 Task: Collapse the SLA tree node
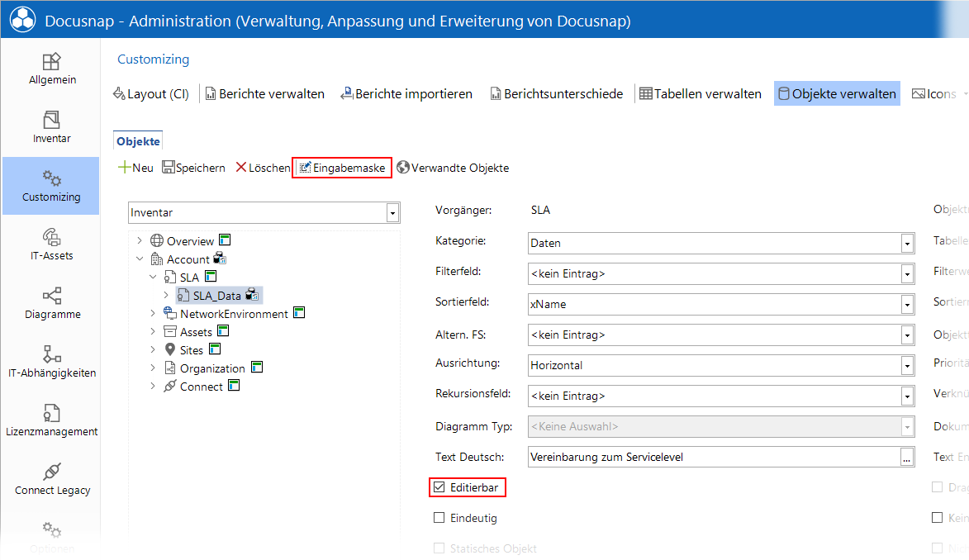pos(153,277)
